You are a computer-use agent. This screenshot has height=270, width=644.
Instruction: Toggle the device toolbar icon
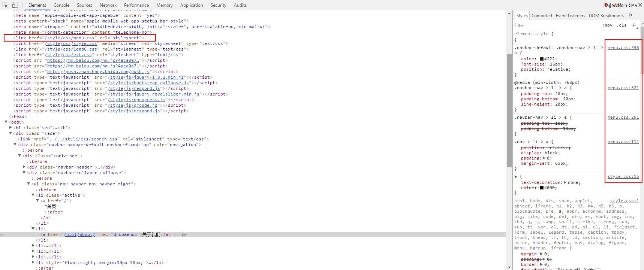15,5
